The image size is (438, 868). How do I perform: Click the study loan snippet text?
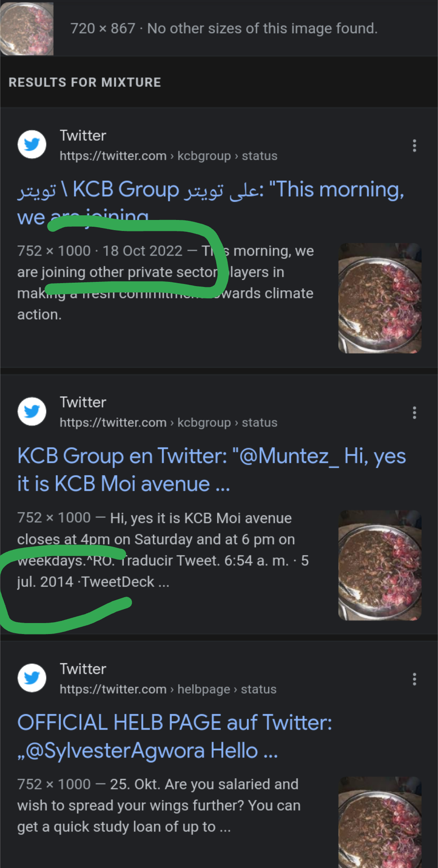[159, 805]
